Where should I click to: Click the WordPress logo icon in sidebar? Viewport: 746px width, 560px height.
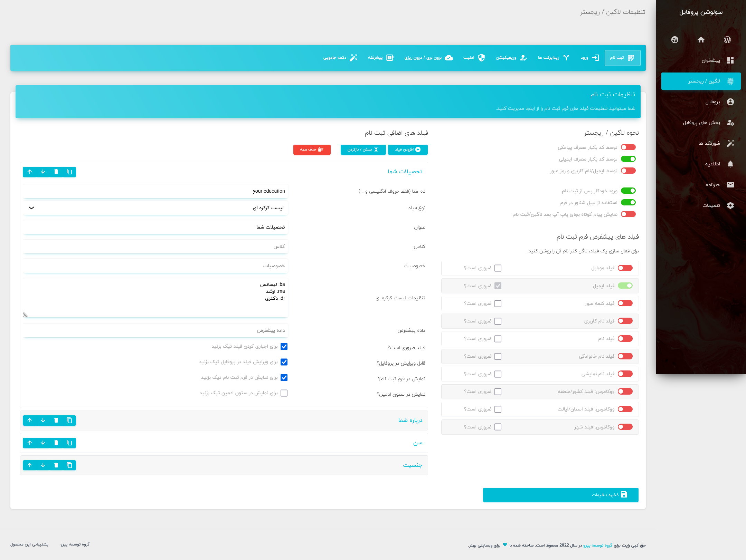pyautogui.click(x=727, y=40)
